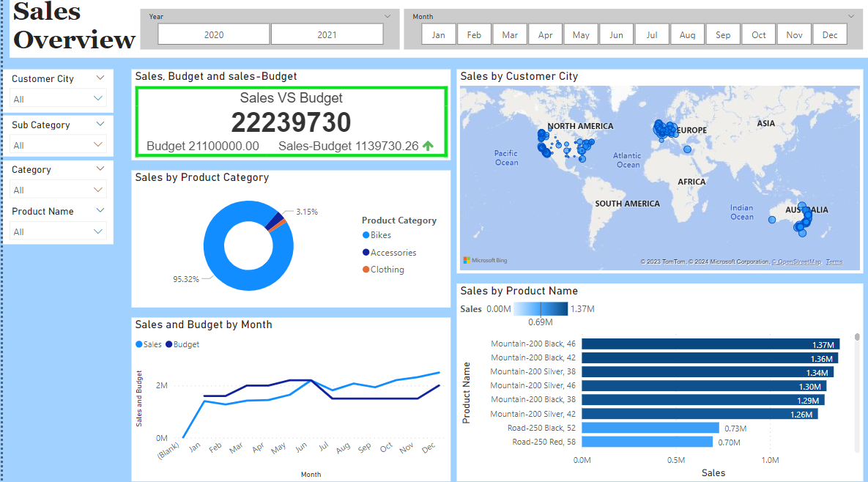
Task: Click the Clothing legend marker
Action: (366, 270)
